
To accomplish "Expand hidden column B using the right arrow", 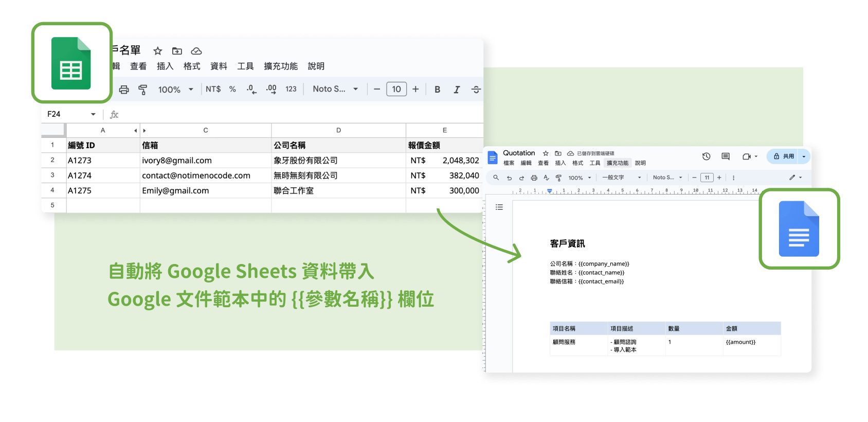I will point(144,131).
